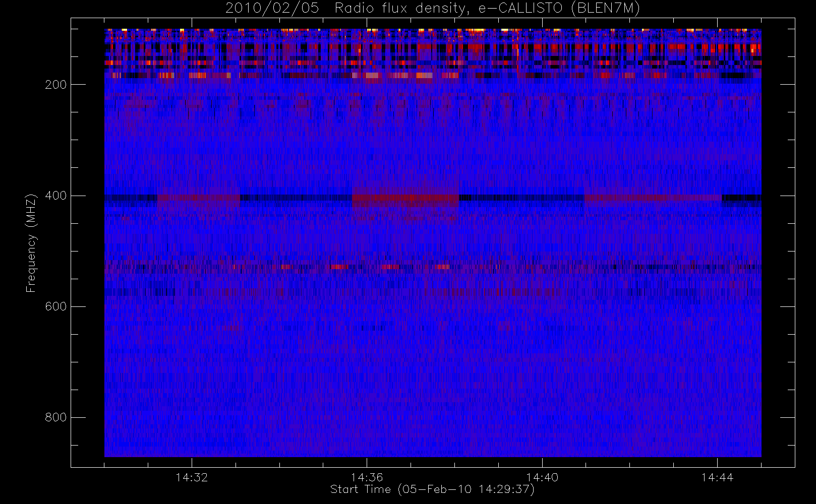Click the 600 frequency tick label
The image size is (816, 504).
click(x=55, y=306)
